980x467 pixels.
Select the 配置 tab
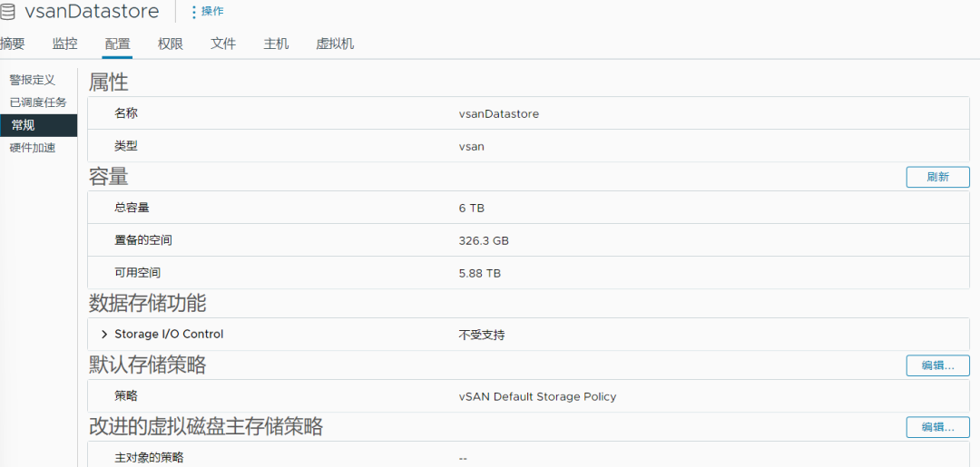[x=117, y=44]
